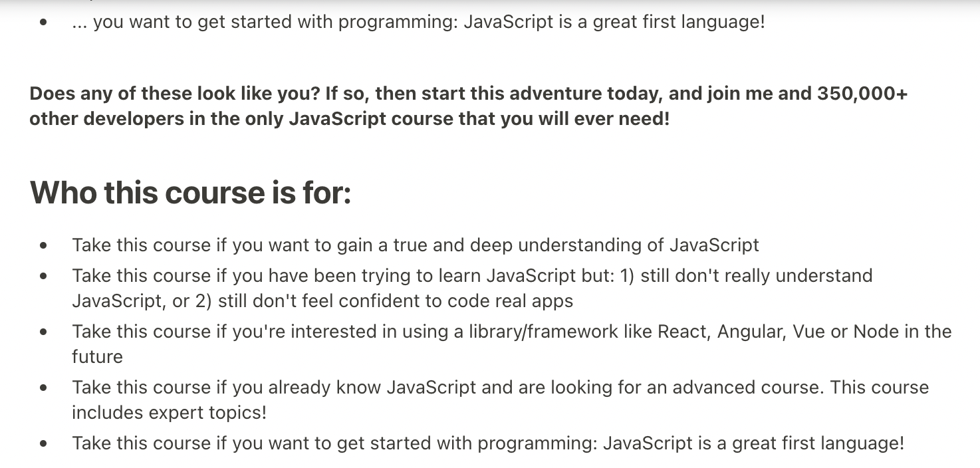Click the top line starting with "... you want"
980x468 pixels.
[418, 22]
